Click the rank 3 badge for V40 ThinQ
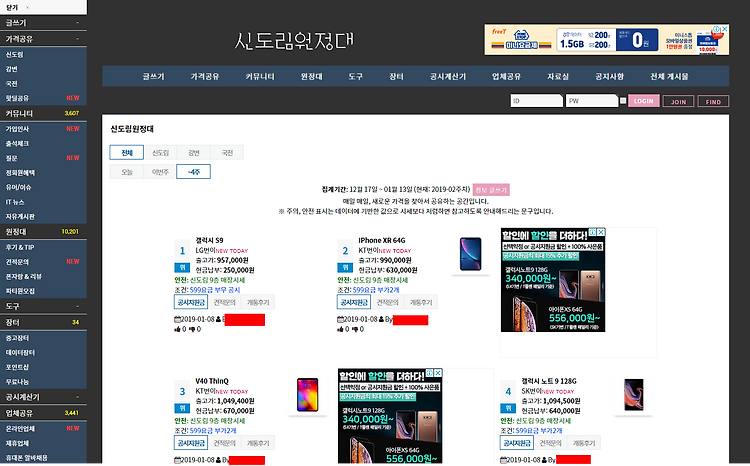 pyautogui.click(x=182, y=397)
